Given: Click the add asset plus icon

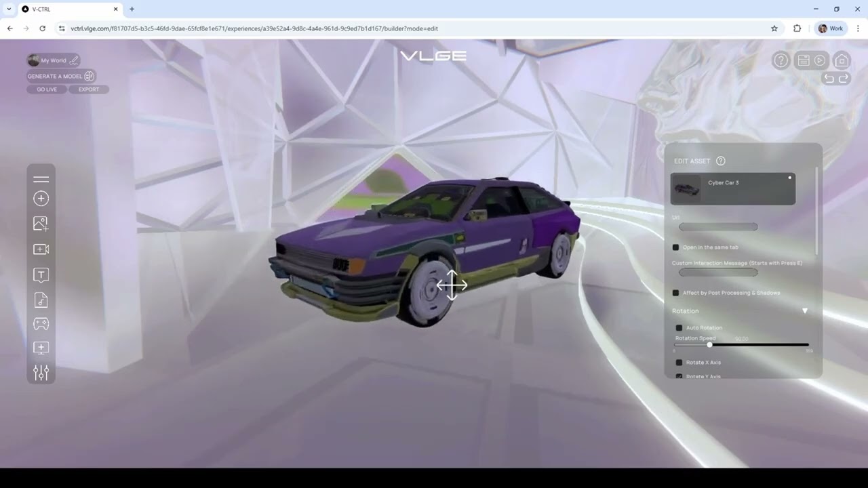Looking at the screenshot, I should coord(41,199).
